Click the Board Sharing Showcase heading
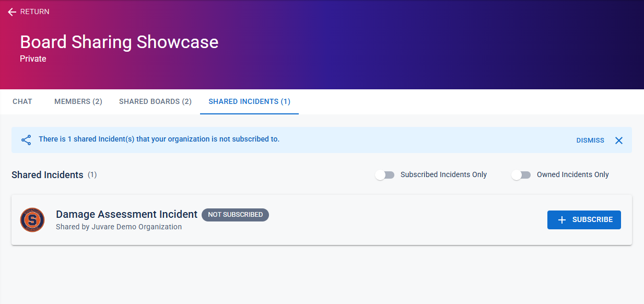 click(x=119, y=42)
